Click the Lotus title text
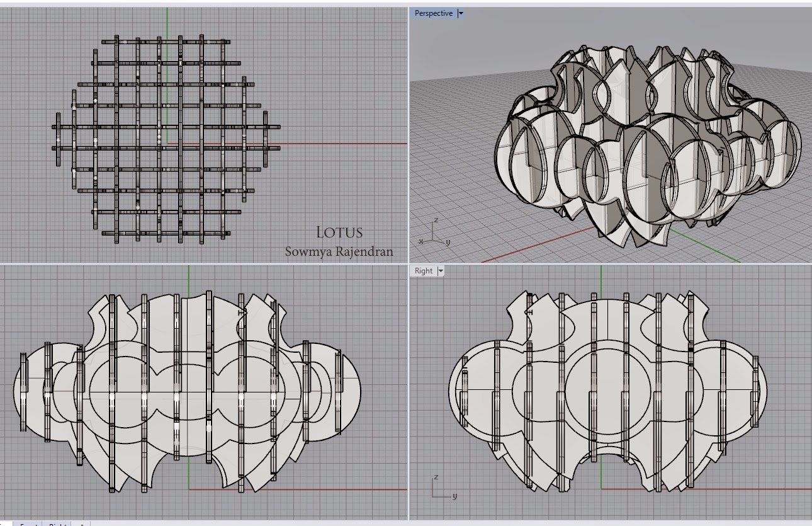The height and width of the screenshot is (526, 812). point(340,231)
